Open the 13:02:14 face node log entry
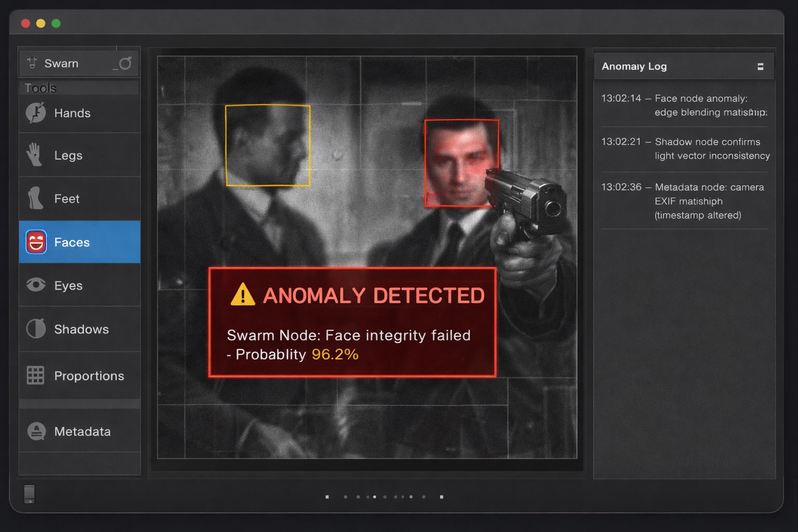The width and height of the screenshot is (798, 532). coord(684,105)
